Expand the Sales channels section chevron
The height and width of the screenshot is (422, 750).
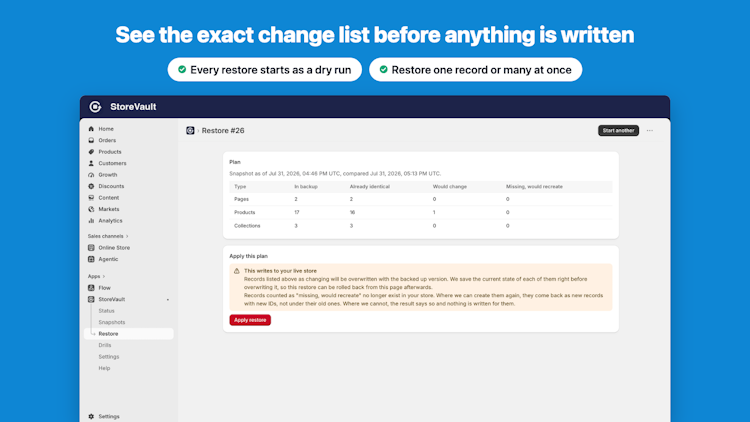[x=127, y=236]
